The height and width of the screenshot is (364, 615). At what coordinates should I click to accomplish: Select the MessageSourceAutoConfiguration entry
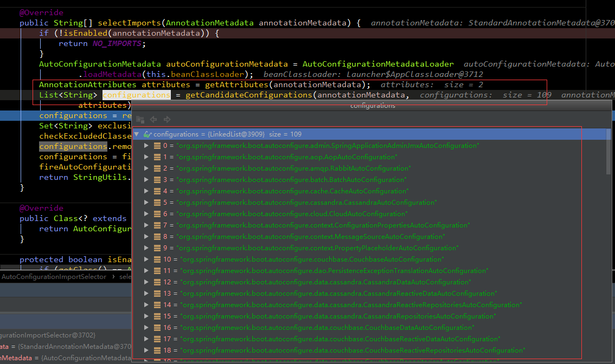(x=310, y=237)
